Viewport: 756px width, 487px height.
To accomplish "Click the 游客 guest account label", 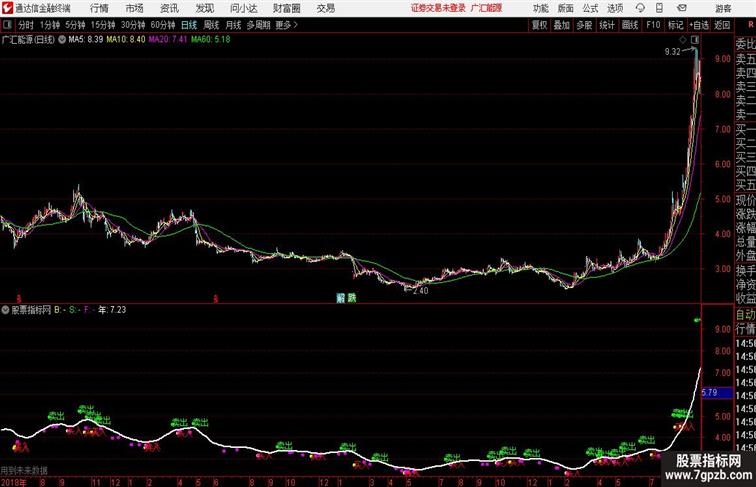I will [723, 8].
